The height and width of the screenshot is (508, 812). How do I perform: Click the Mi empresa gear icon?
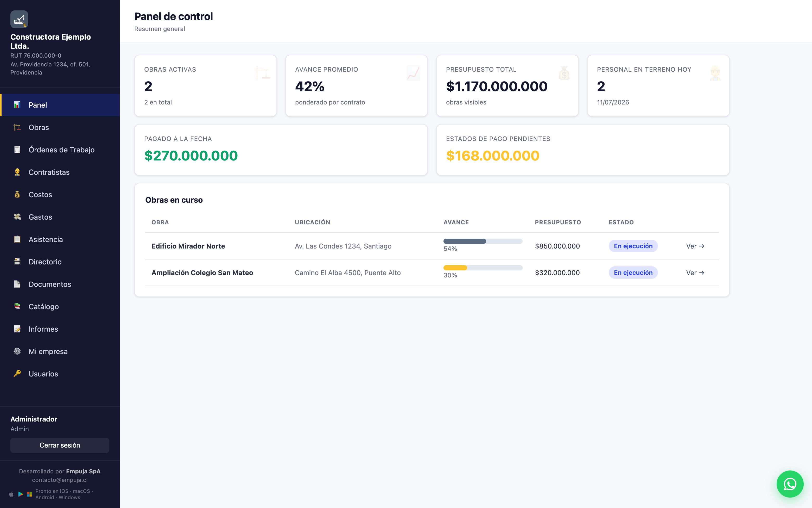tap(17, 351)
